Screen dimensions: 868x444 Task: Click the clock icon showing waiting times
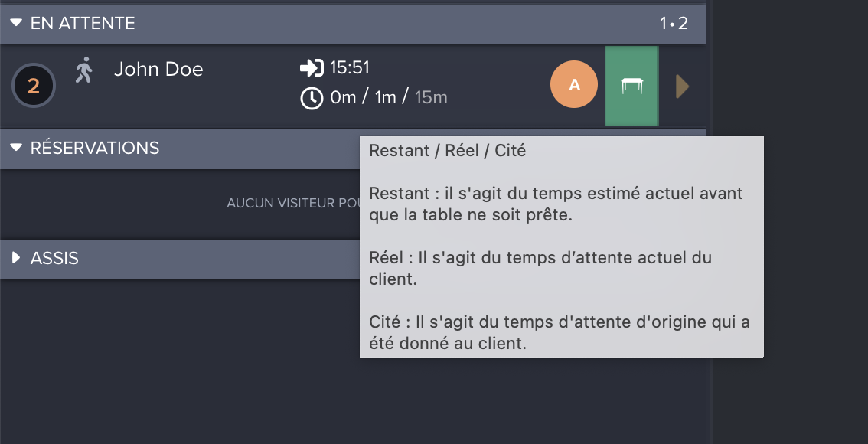(x=312, y=98)
